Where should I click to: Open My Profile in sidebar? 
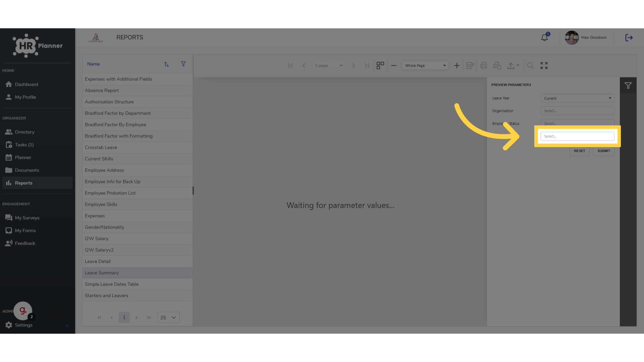pyautogui.click(x=38, y=97)
